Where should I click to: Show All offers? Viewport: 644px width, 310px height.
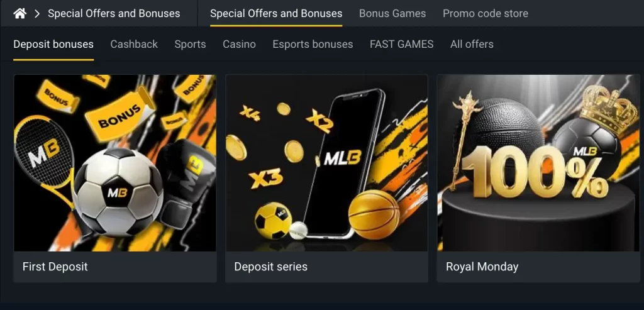click(x=472, y=45)
